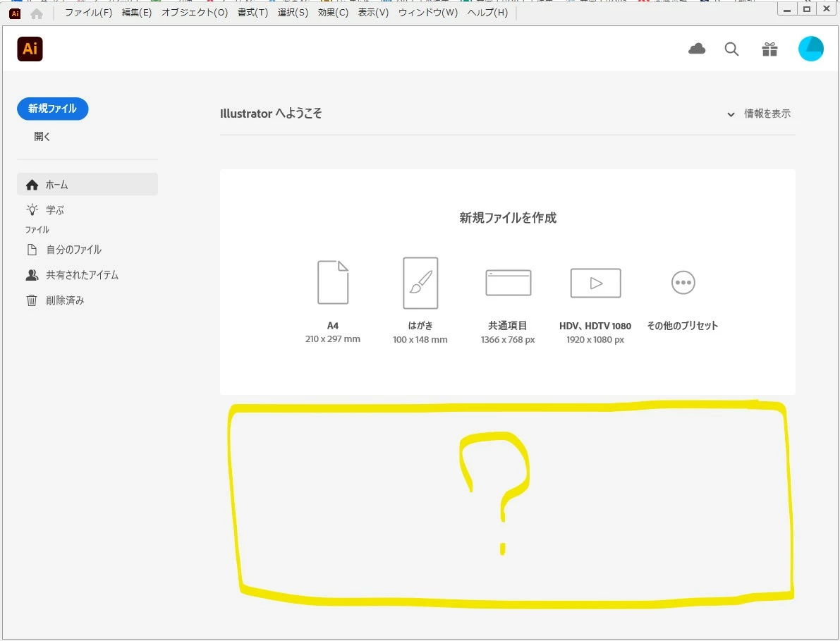Image resolution: width=840 pixels, height=641 pixels.
Task: Select 共通項目 web preset icon
Action: click(509, 283)
